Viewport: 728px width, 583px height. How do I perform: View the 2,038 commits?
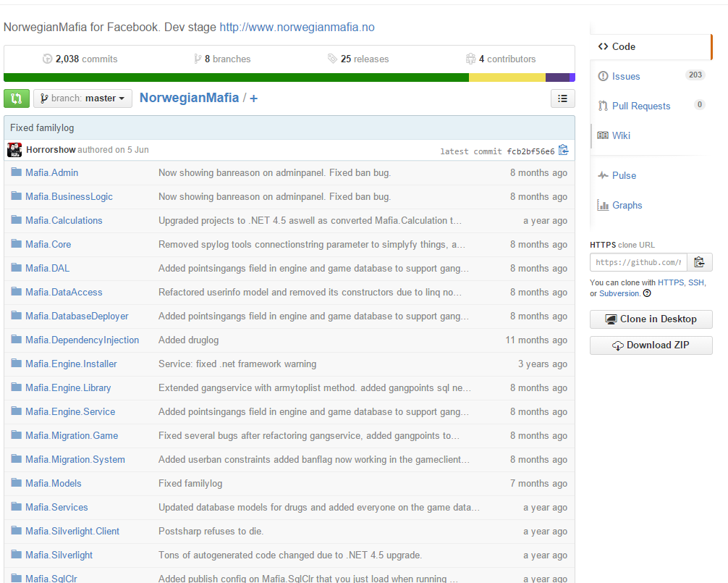point(80,59)
